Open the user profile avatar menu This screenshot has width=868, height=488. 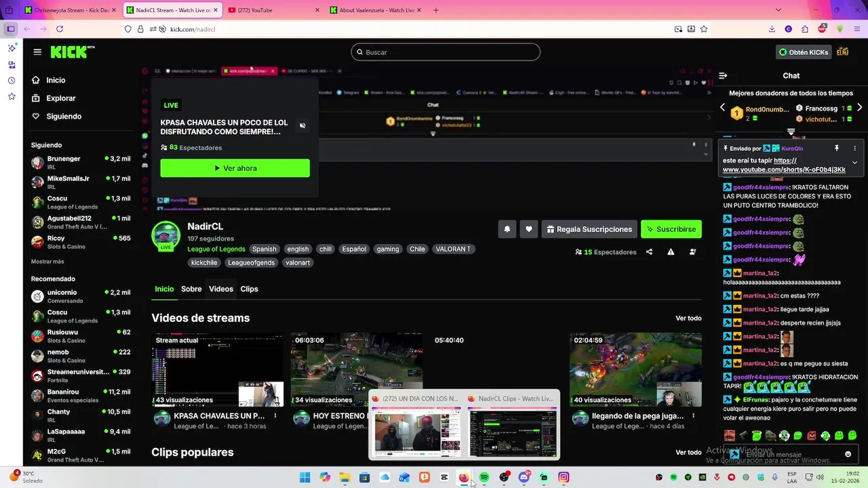pos(842,52)
